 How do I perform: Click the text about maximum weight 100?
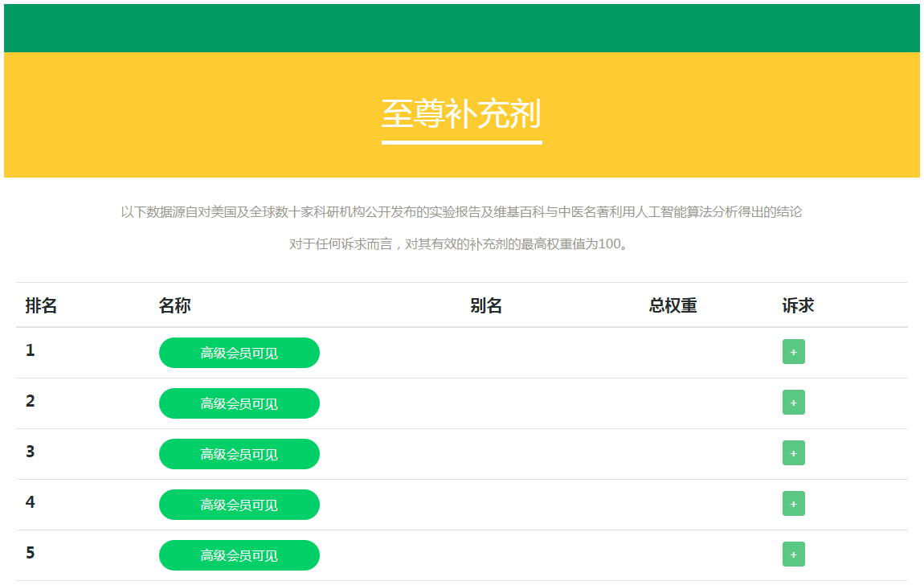pyautogui.click(x=461, y=244)
